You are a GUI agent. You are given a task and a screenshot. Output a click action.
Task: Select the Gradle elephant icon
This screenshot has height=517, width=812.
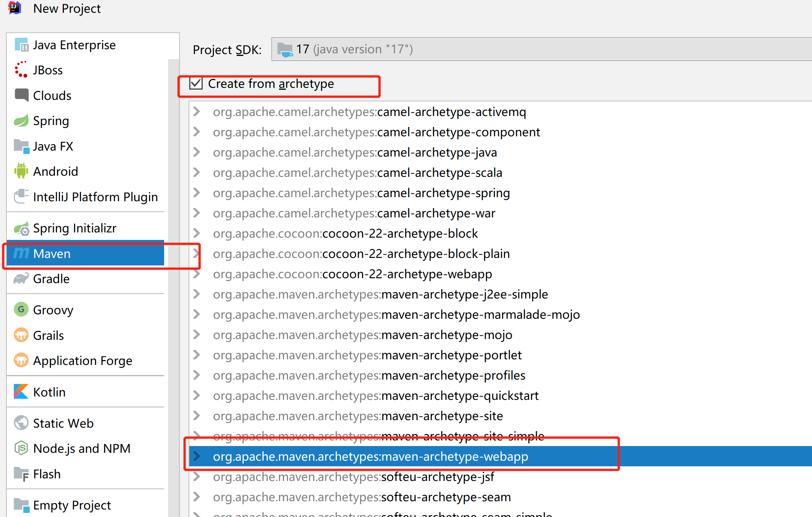[21, 279]
